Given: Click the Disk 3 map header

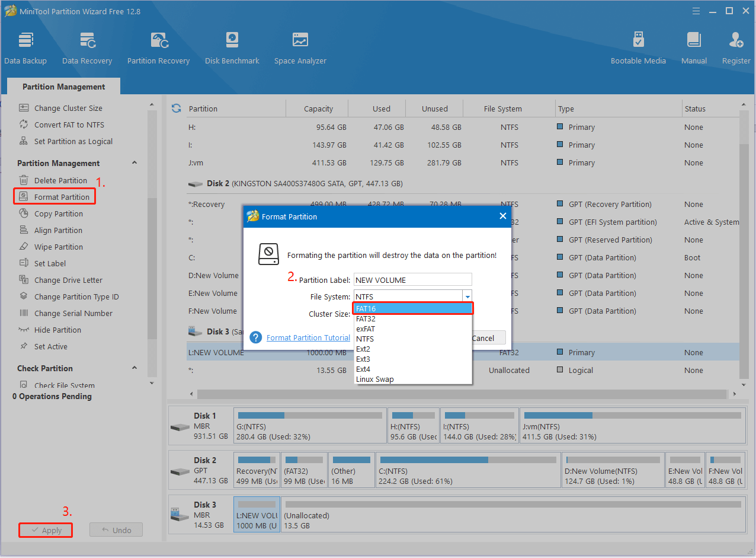Looking at the screenshot, I should click(200, 515).
